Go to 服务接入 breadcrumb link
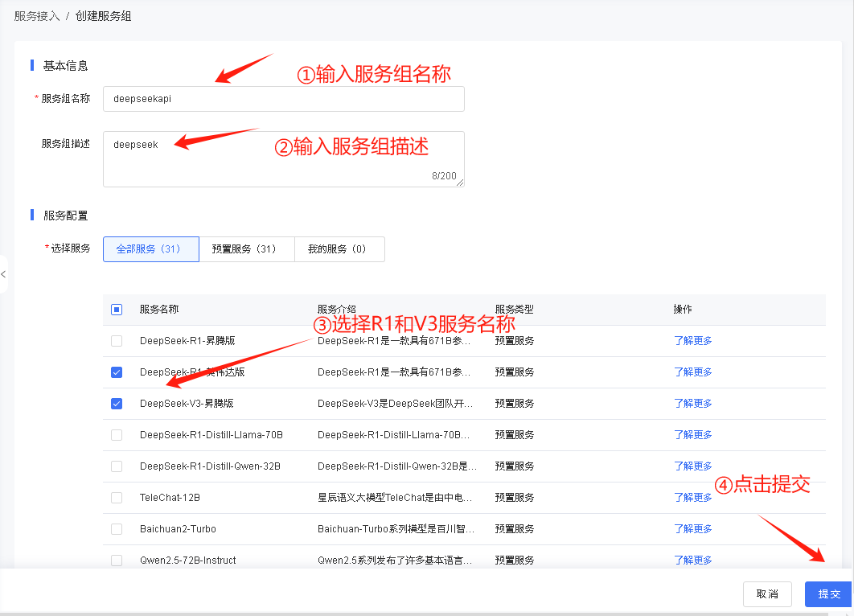 tap(36, 16)
